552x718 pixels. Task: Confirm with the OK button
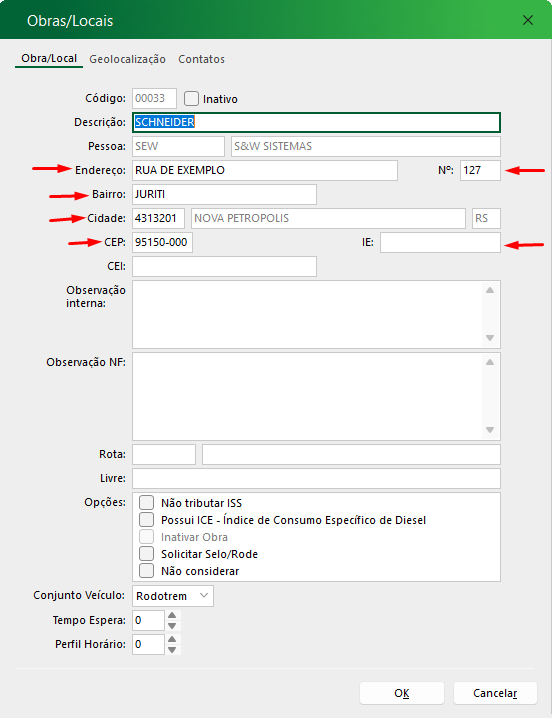click(402, 693)
